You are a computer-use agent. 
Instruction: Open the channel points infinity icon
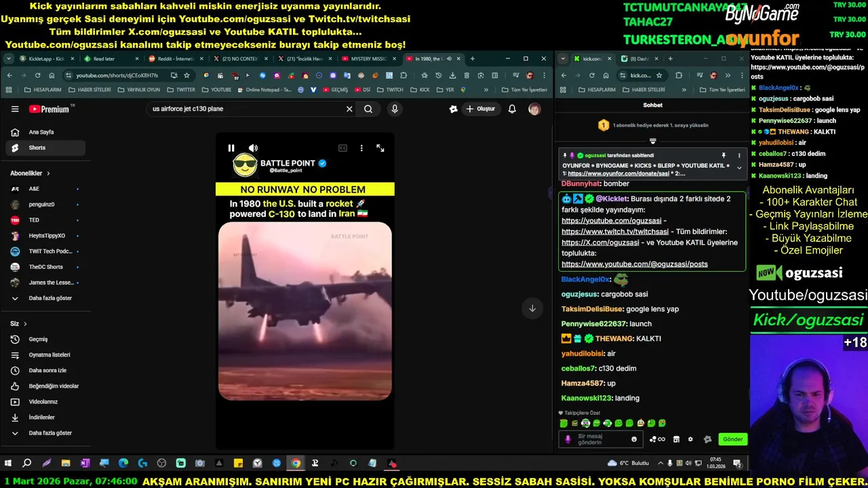point(657,439)
